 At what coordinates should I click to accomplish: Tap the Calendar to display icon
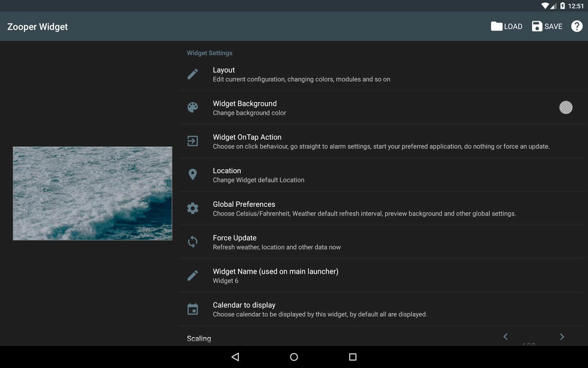pos(192,309)
